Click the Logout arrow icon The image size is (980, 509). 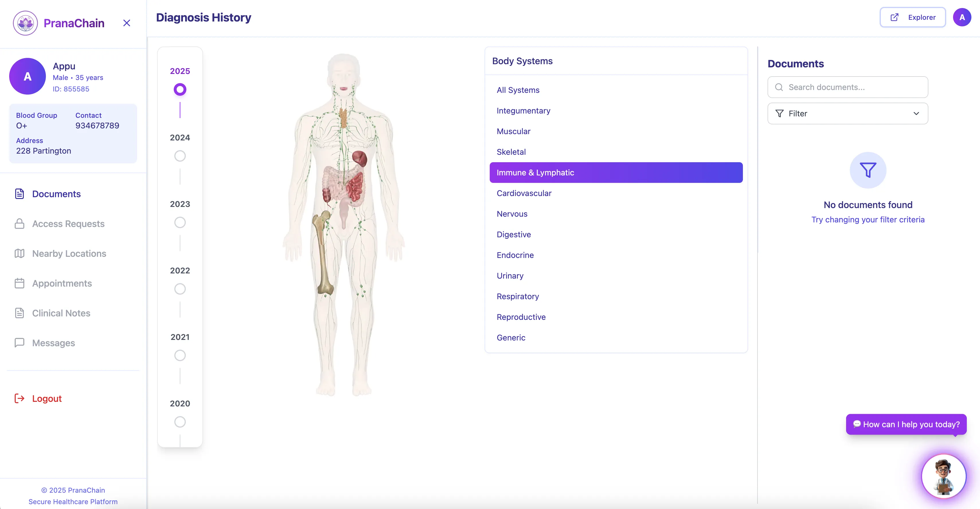19,398
